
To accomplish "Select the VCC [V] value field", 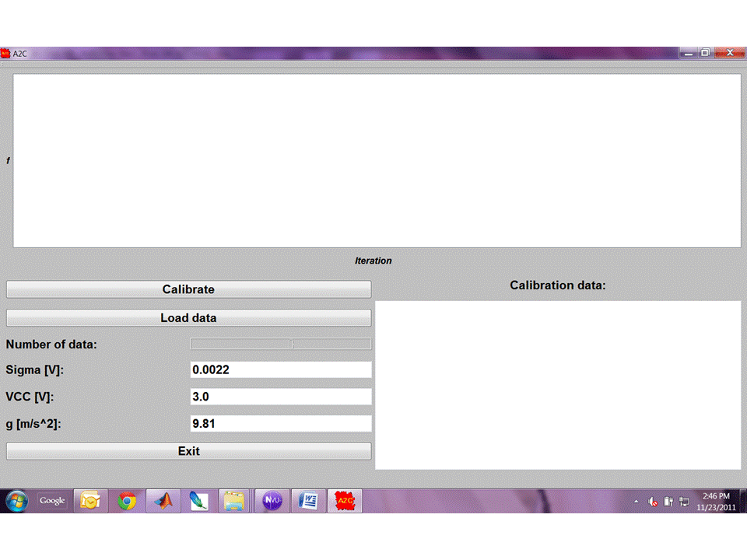I will [281, 397].
